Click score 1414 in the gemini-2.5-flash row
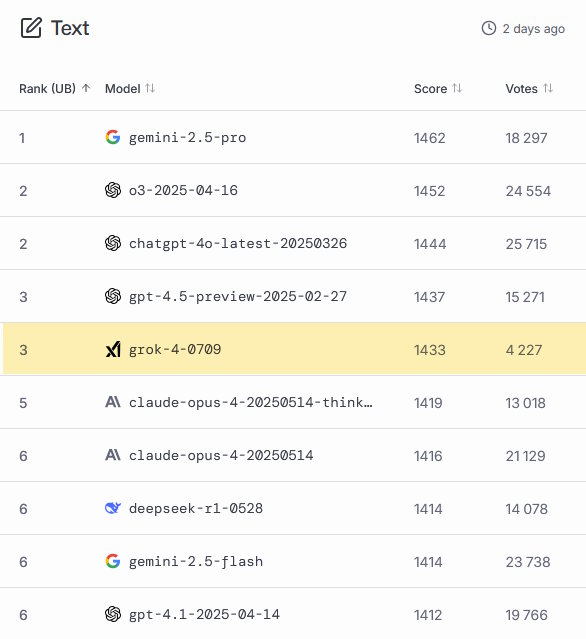 coord(428,562)
